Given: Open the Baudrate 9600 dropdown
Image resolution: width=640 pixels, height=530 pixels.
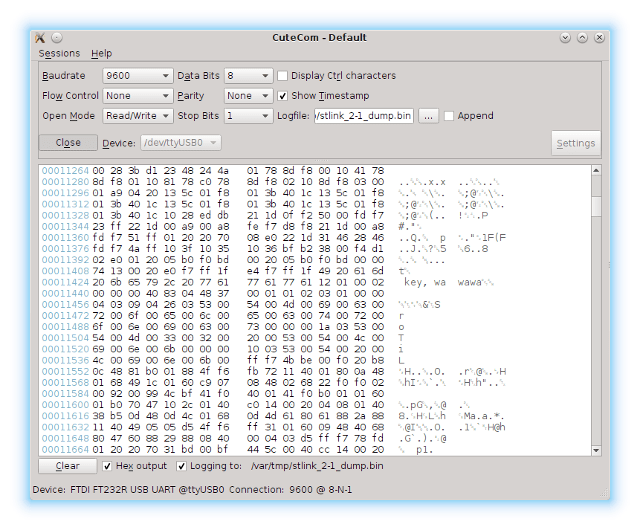Looking at the screenshot, I should click(138, 76).
